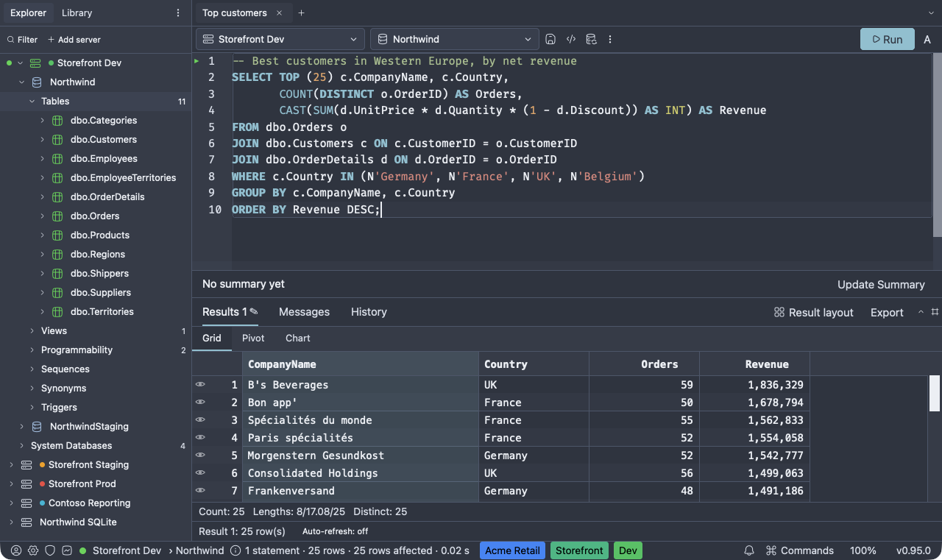Expand the System Databases node
Image resolution: width=942 pixels, height=560 pixels.
[22, 446]
